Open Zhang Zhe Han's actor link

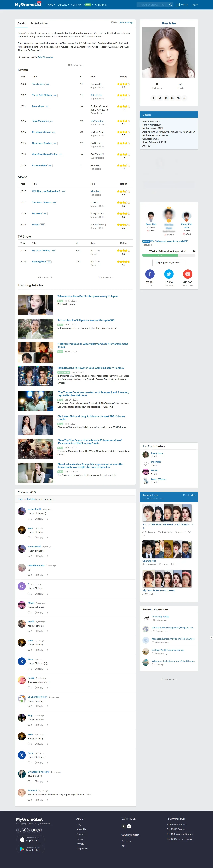click(x=186, y=226)
